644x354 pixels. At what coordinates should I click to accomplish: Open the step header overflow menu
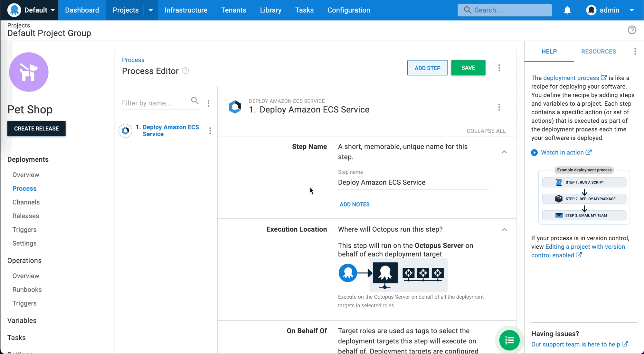click(499, 107)
